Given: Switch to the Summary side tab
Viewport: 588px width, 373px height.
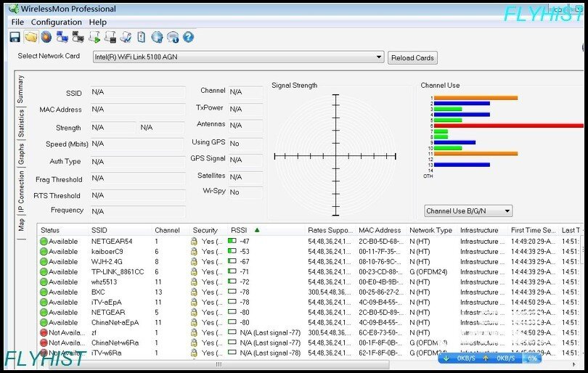Looking at the screenshot, I should click(20, 89).
